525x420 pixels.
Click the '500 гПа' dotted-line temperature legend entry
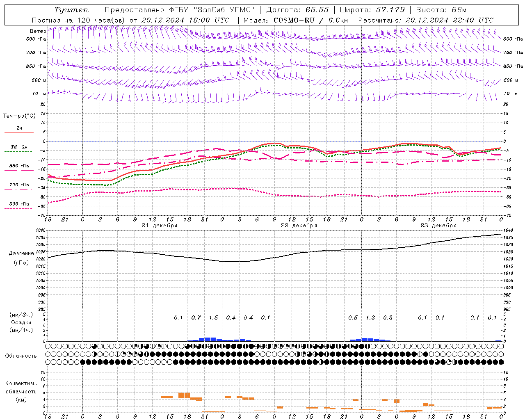pyautogui.click(x=19, y=204)
